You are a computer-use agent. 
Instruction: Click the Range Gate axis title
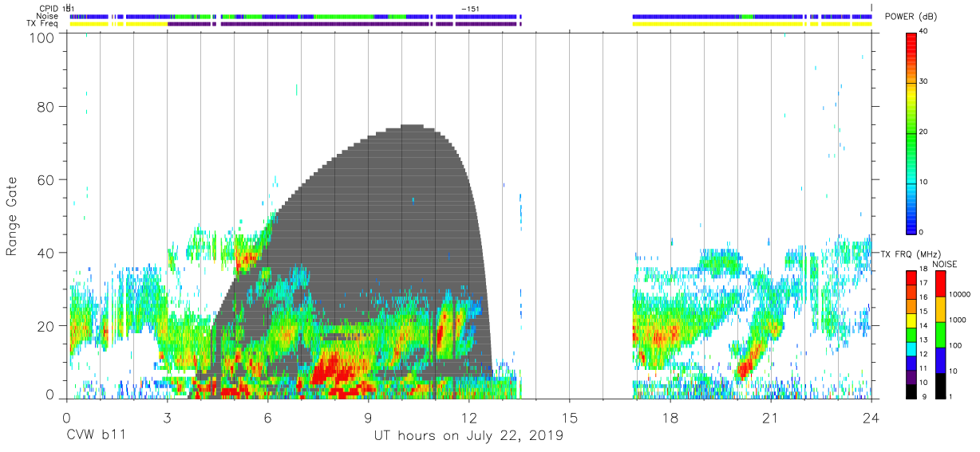[x=12, y=216]
